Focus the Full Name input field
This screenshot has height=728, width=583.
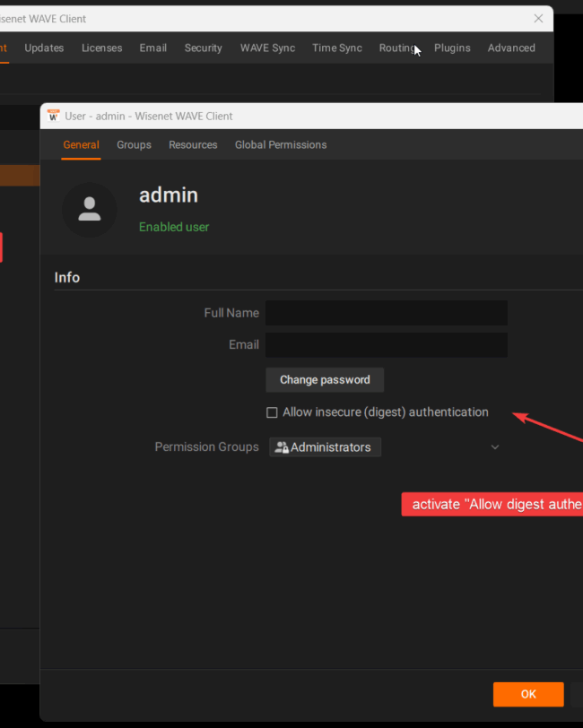[x=387, y=313]
